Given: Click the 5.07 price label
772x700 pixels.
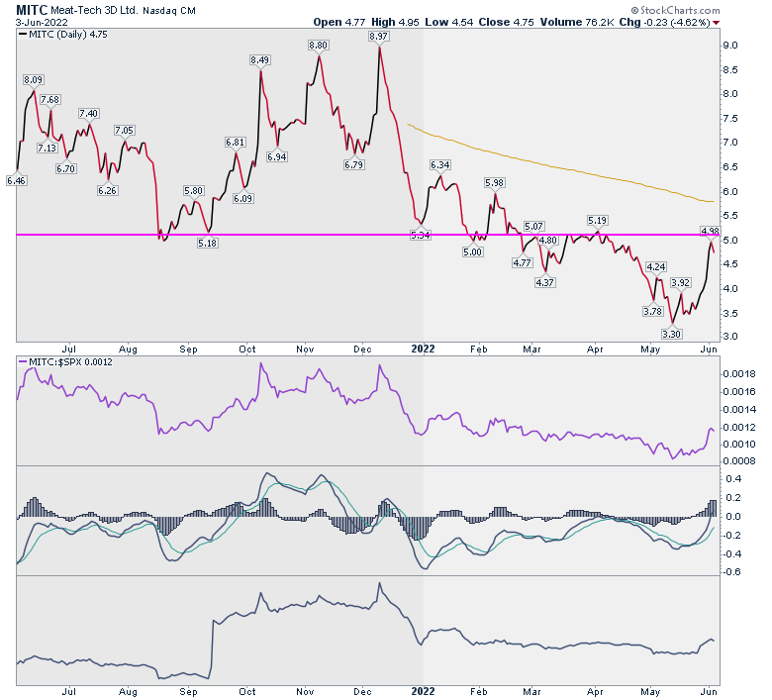Looking at the screenshot, I should pyautogui.click(x=533, y=227).
